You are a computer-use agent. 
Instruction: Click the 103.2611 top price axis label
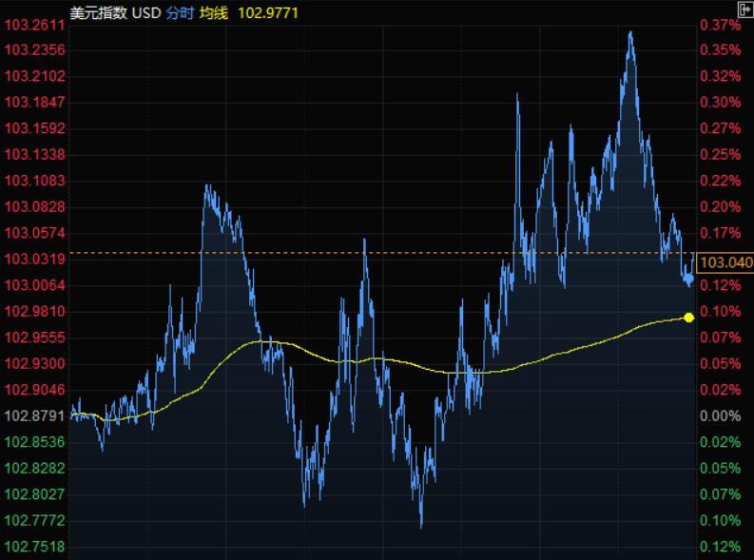coord(34,24)
